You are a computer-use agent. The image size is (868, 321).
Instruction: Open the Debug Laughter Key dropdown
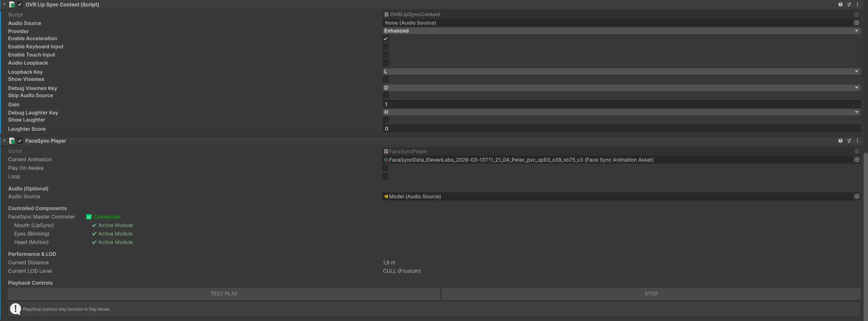tap(621, 112)
